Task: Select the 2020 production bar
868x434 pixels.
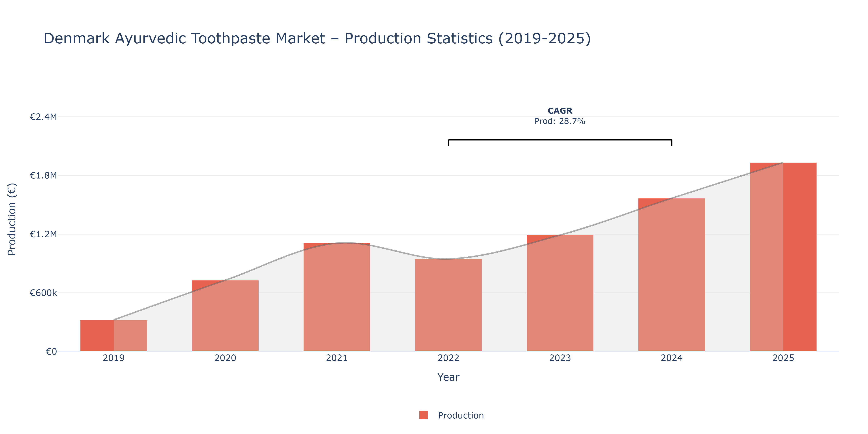Action: pyautogui.click(x=225, y=316)
